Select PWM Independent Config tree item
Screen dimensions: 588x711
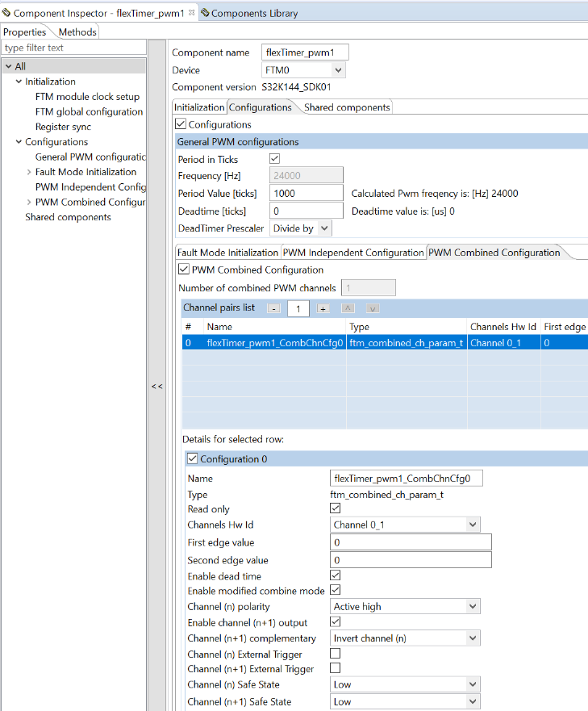click(90, 186)
